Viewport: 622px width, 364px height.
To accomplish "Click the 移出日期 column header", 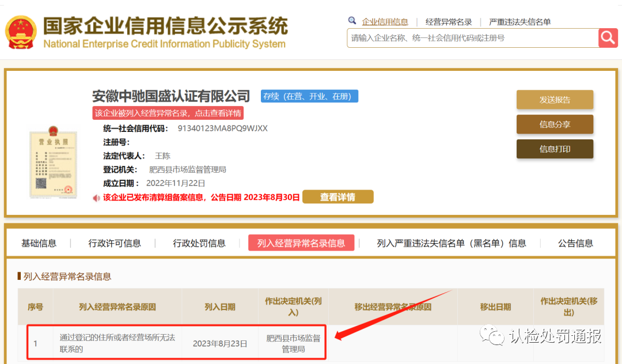I will coord(495,307).
